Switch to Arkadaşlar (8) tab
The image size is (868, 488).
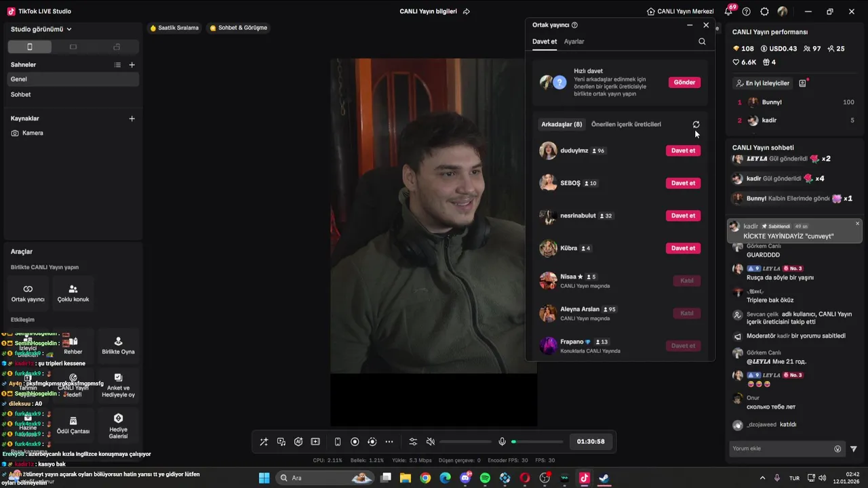[x=561, y=124]
